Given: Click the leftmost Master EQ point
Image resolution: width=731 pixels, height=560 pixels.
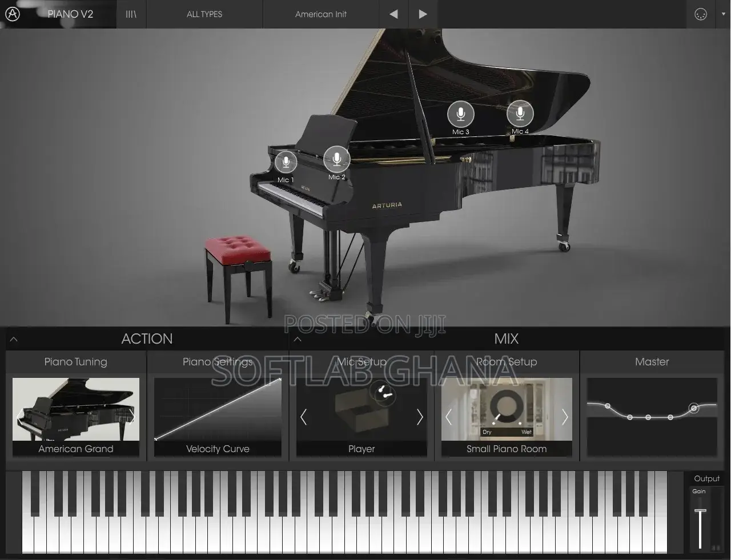Looking at the screenshot, I should coord(608,406).
